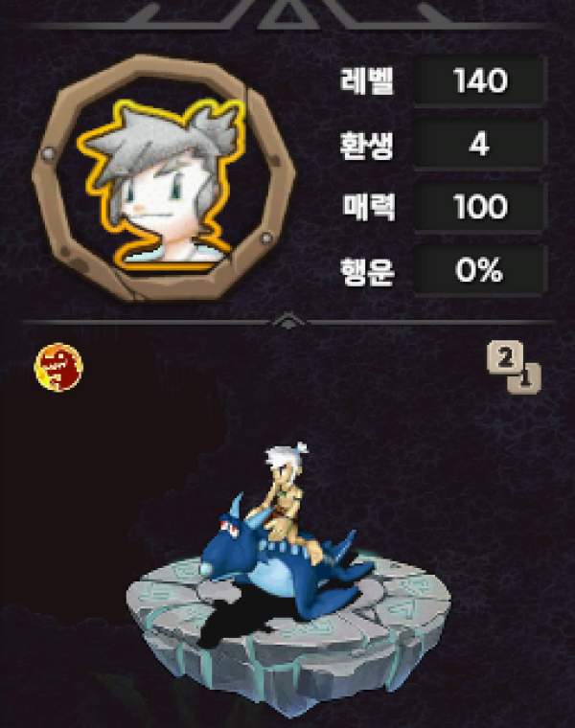Click the 행운 percentage 0% field
The height and width of the screenshot is (728, 575).
pos(480,270)
